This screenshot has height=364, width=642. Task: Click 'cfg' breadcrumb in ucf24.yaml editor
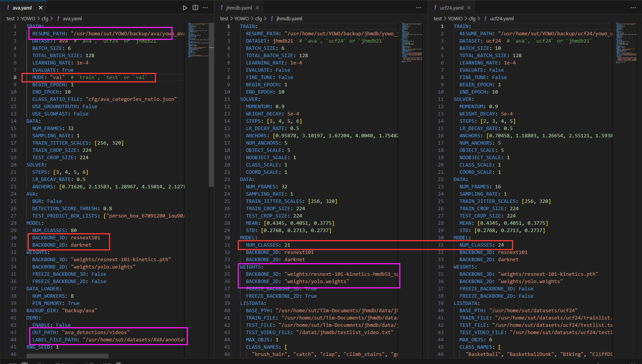tap(472, 18)
